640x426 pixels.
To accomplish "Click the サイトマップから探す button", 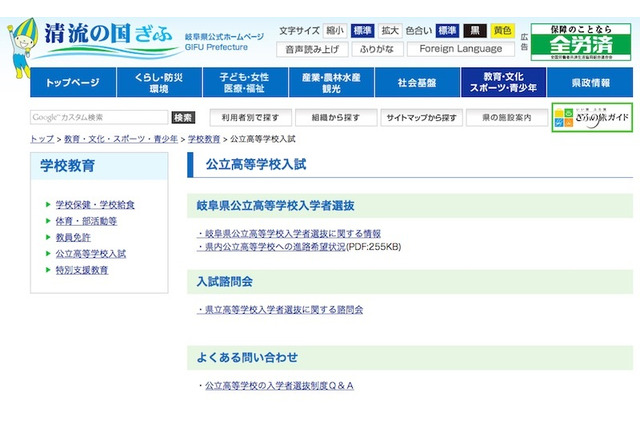I will click(421, 118).
